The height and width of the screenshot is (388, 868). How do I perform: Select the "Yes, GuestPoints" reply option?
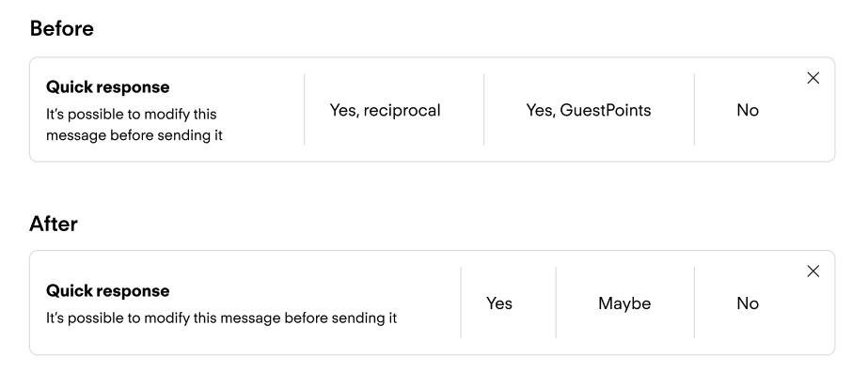point(589,110)
